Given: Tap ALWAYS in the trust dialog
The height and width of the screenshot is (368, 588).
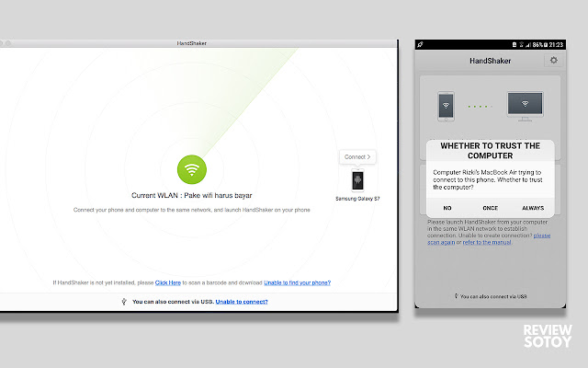Looking at the screenshot, I should click(533, 208).
